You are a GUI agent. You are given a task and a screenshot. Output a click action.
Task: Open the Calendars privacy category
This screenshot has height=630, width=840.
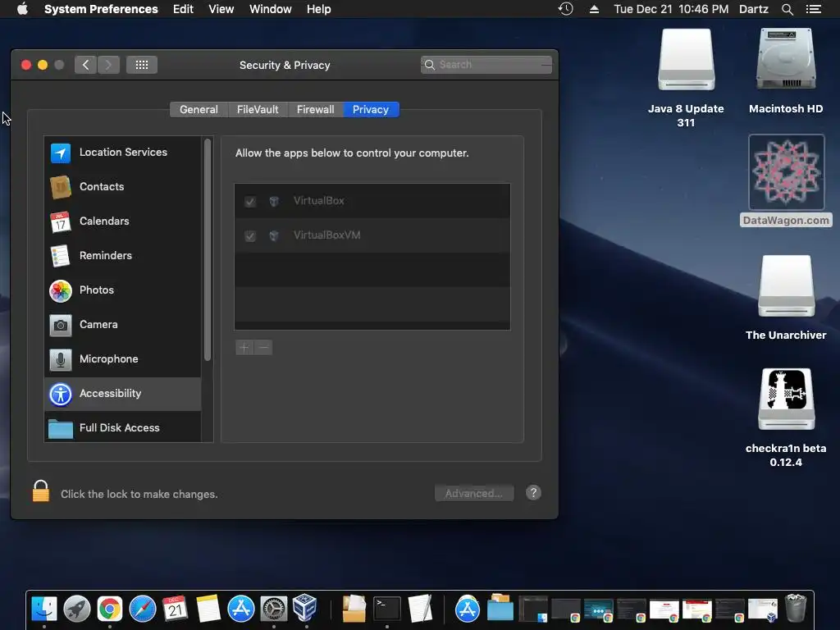[x=123, y=221]
